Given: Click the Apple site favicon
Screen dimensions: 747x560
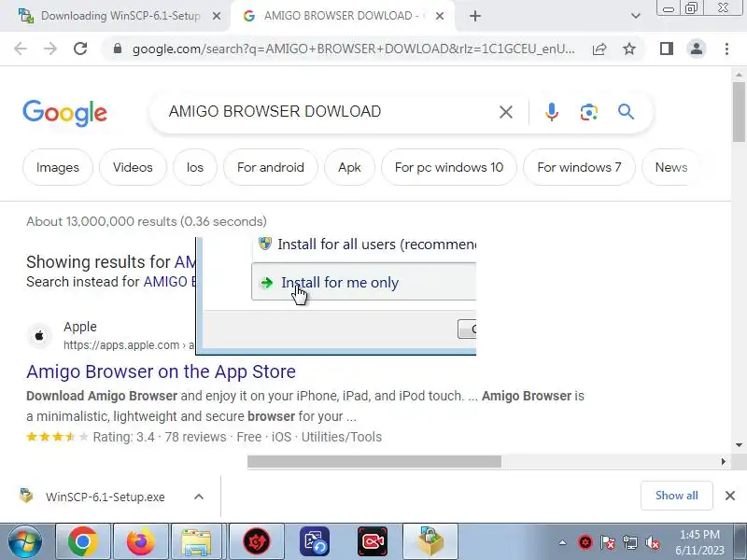Looking at the screenshot, I should [39, 336].
